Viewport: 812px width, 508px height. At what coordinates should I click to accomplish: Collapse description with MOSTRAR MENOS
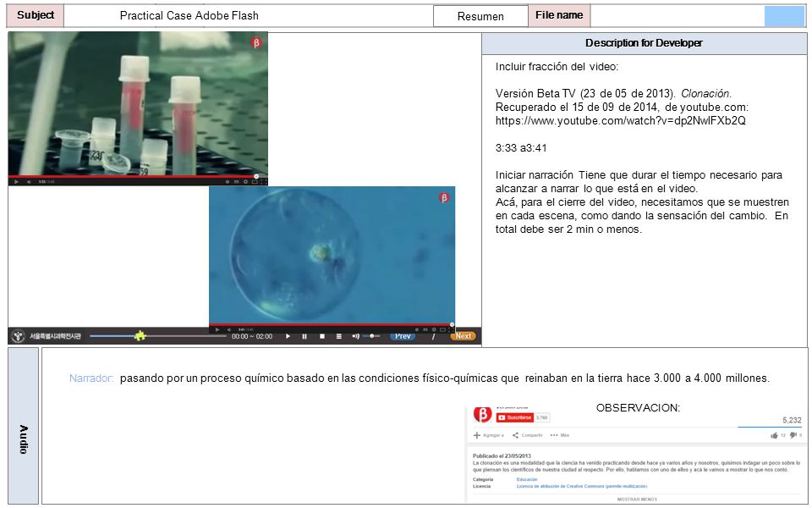(637, 500)
